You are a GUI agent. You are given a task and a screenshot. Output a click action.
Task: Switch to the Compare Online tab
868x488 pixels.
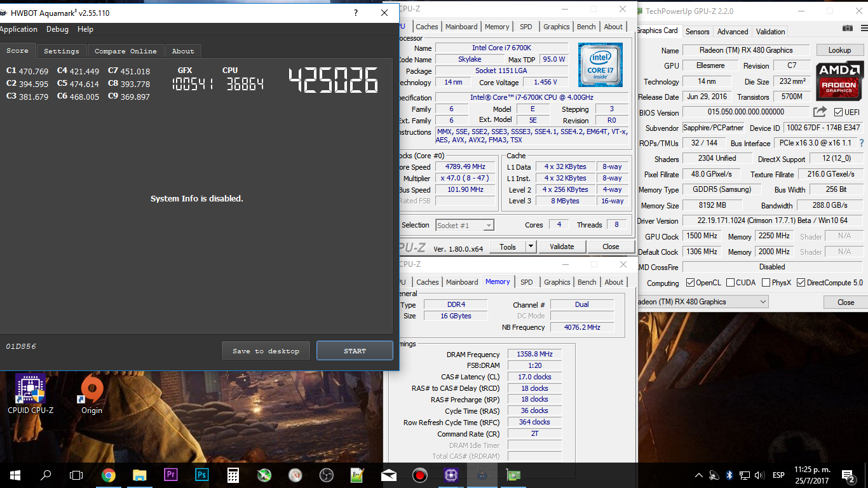126,51
